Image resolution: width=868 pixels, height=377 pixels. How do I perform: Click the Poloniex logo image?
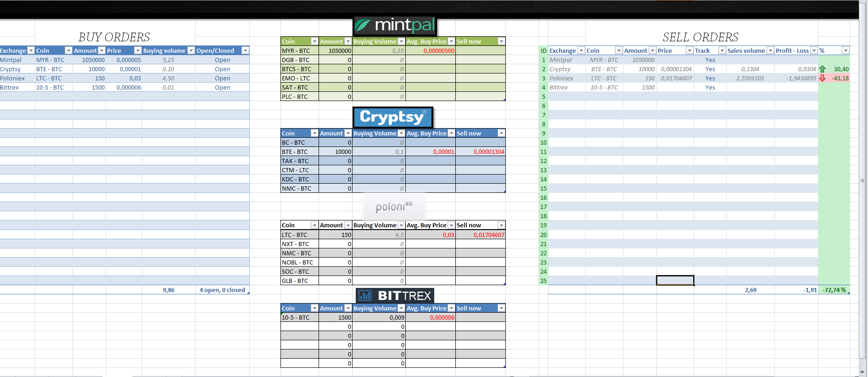394,206
